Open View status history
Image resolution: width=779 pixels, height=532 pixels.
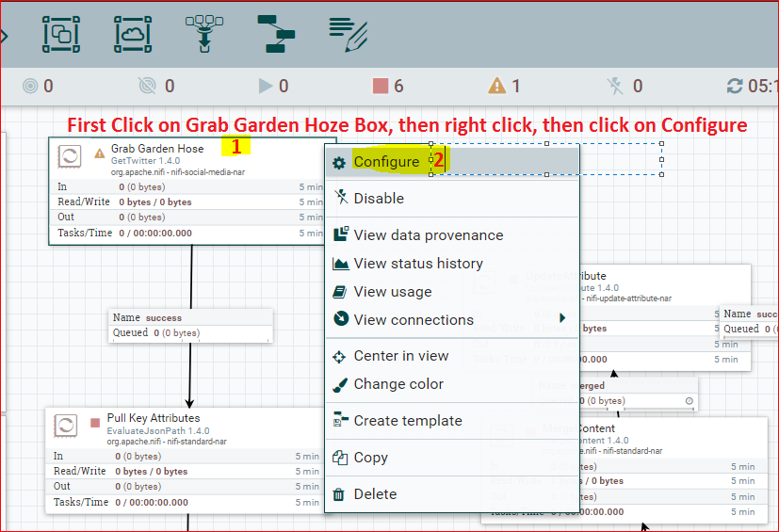(452, 264)
